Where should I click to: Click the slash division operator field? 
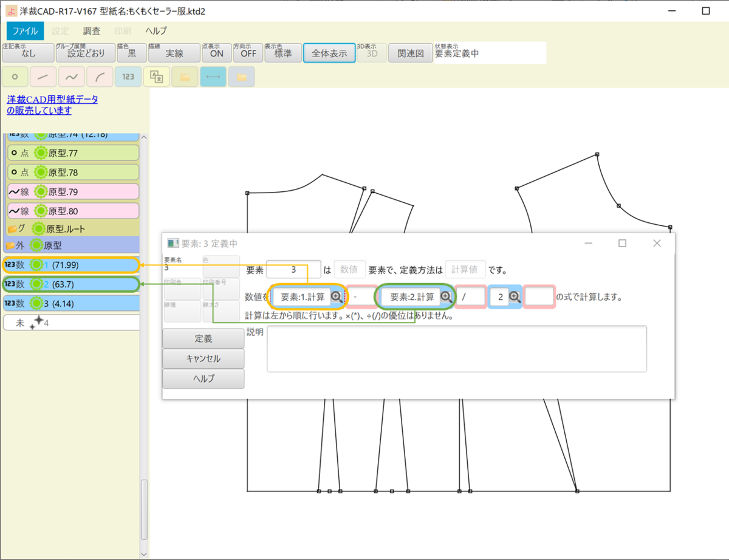[x=471, y=296]
